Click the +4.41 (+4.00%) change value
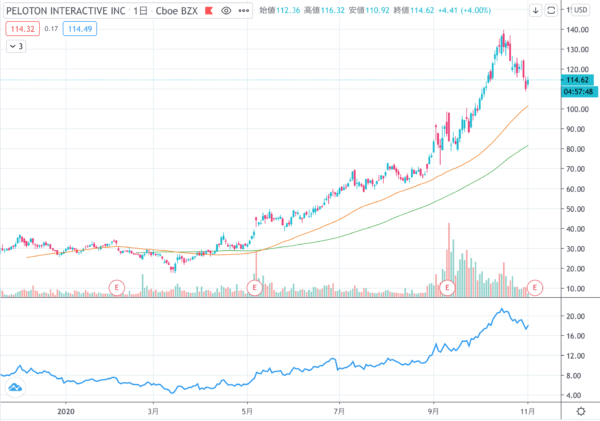The width and height of the screenshot is (600, 421). [464, 10]
